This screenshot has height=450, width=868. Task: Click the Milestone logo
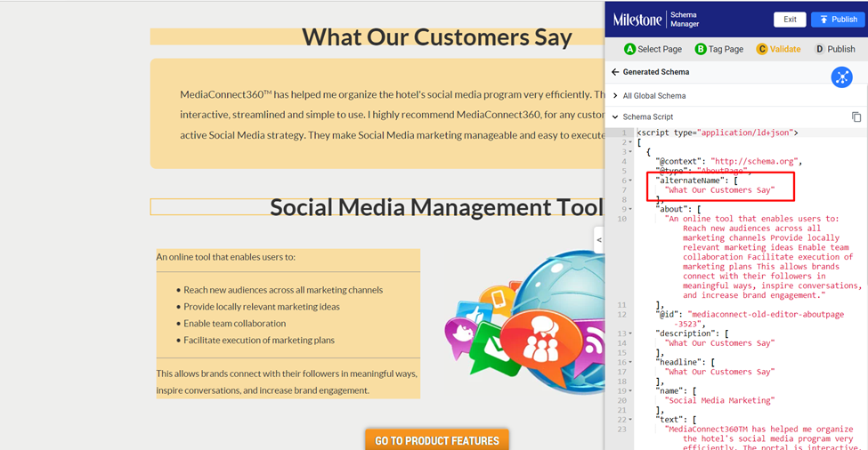pyautogui.click(x=637, y=20)
